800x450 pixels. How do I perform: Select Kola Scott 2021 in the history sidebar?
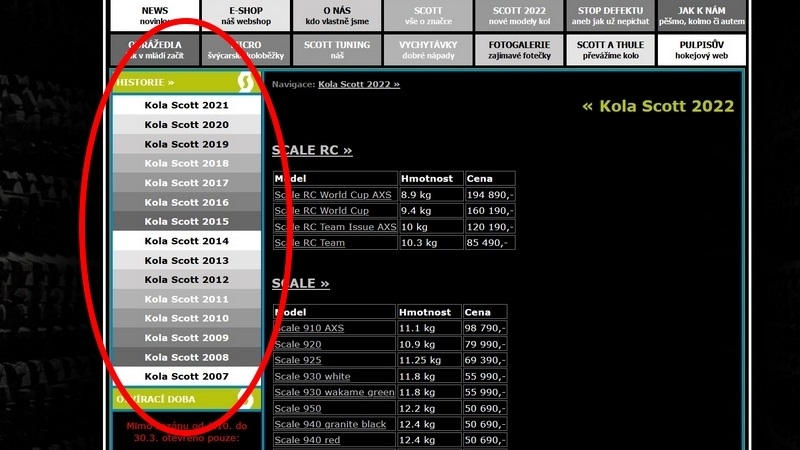[x=187, y=105]
